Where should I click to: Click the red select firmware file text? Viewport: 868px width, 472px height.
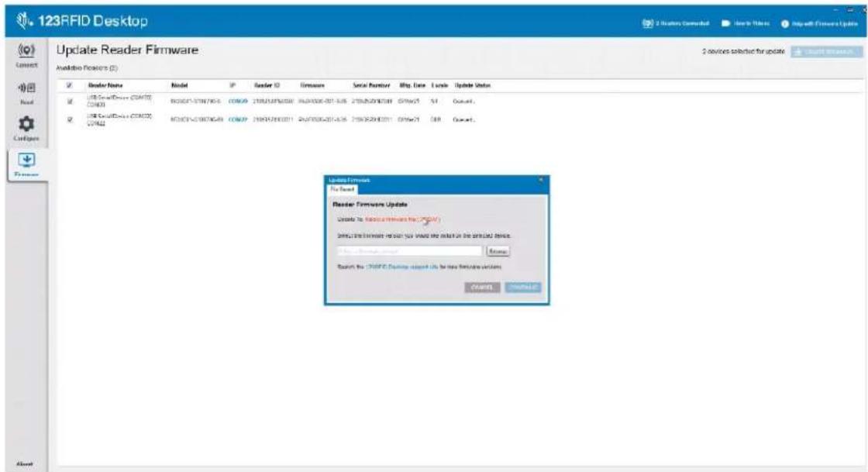[402, 219]
